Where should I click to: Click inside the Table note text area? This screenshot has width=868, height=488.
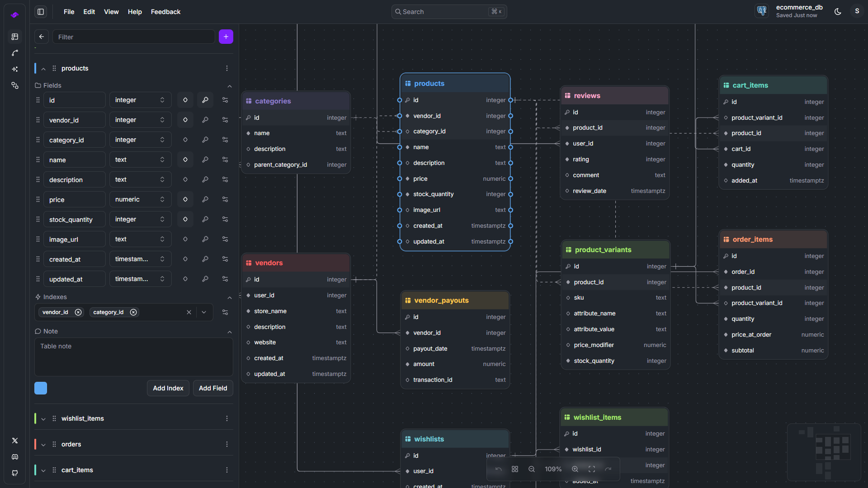133,357
